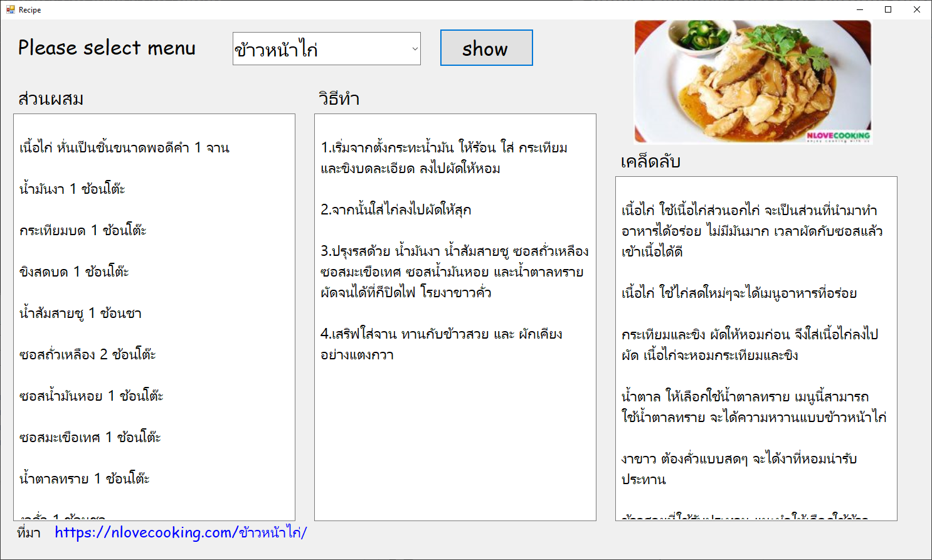The image size is (932, 560).
Task: Select ingredient line น้ำส้มสายชู 1 ช้อนชา
Action: pyautogui.click(x=80, y=313)
